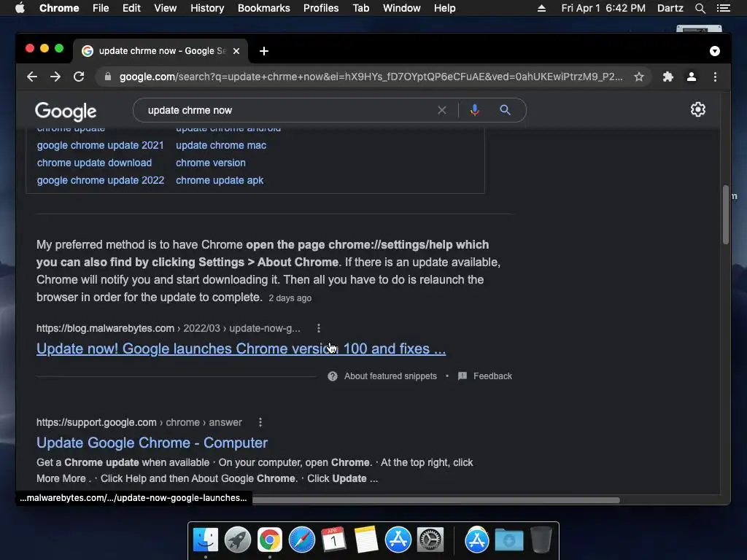The height and width of the screenshot is (560, 747).
Task: Bookmark this page with the star
Action: pyautogui.click(x=639, y=77)
